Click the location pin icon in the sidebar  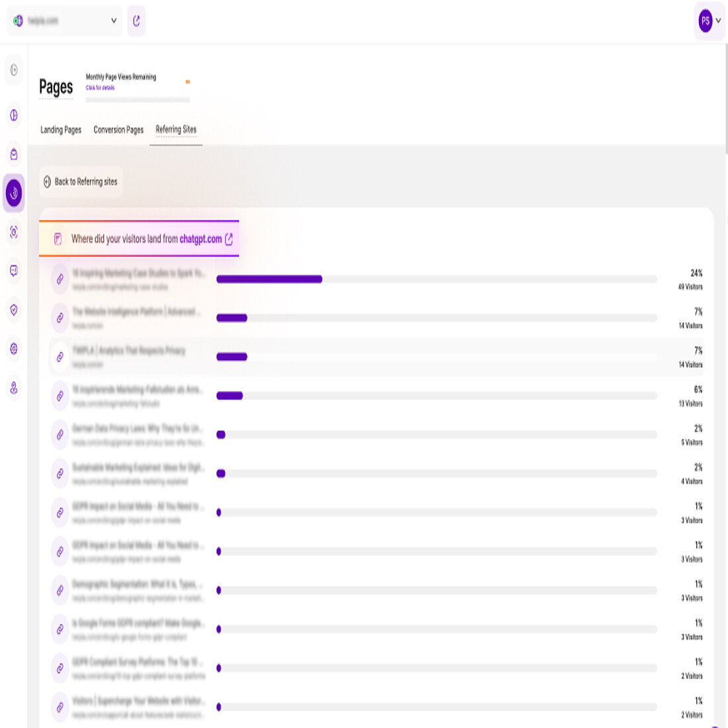click(13, 388)
